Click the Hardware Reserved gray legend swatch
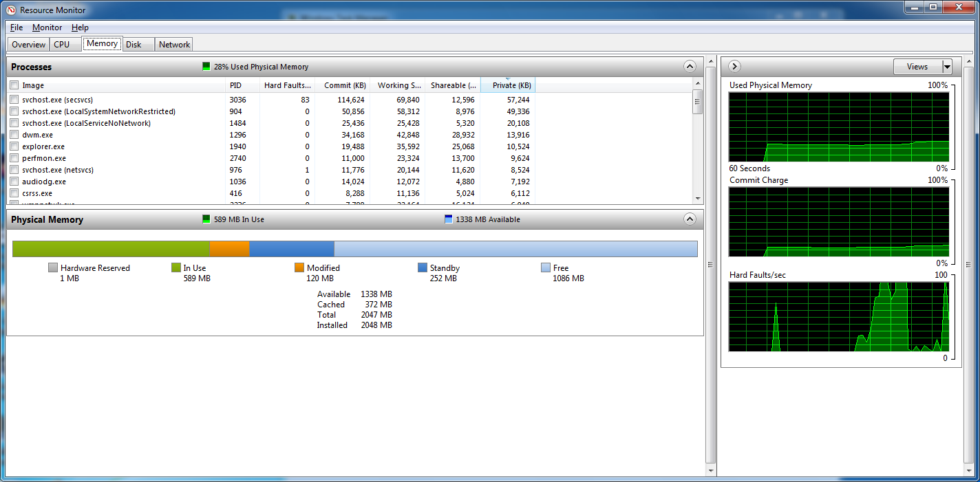 tap(53, 267)
